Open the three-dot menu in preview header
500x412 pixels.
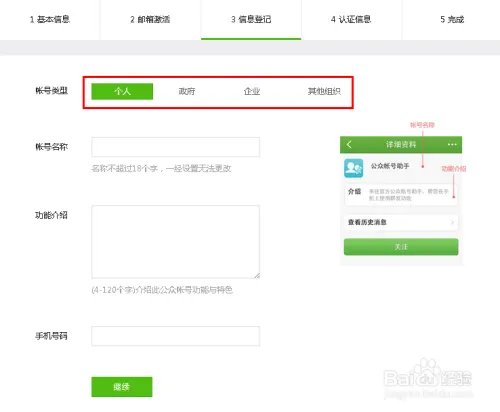click(452, 144)
